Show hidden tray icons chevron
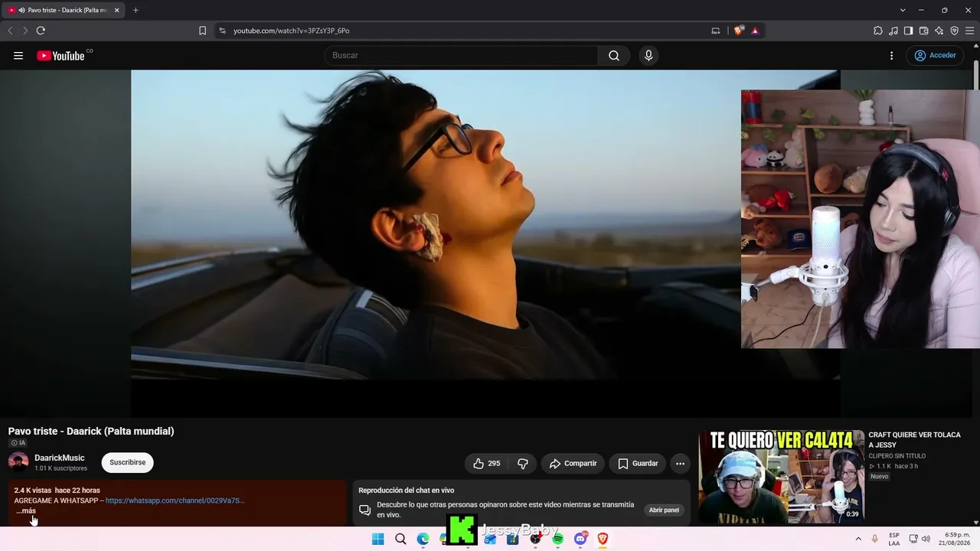The image size is (980, 551). [x=857, y=539]
